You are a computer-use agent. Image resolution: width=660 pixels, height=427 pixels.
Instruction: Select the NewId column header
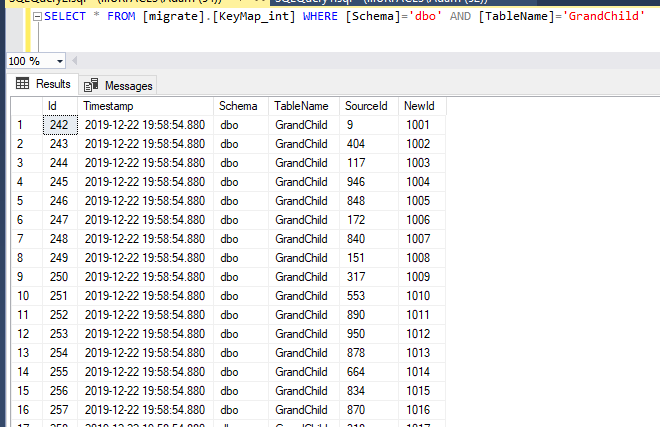point(420,106)
